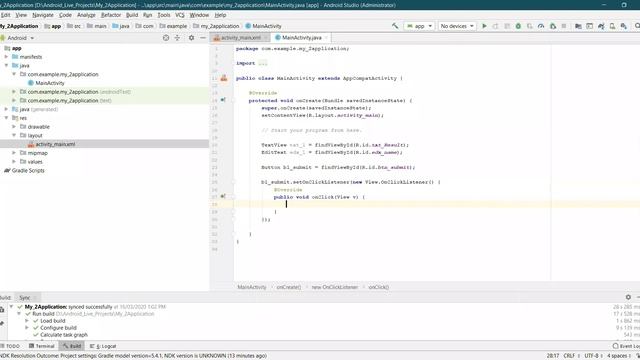
Task: Close the Sync tab in Build panel
Action: pos(35,298)
